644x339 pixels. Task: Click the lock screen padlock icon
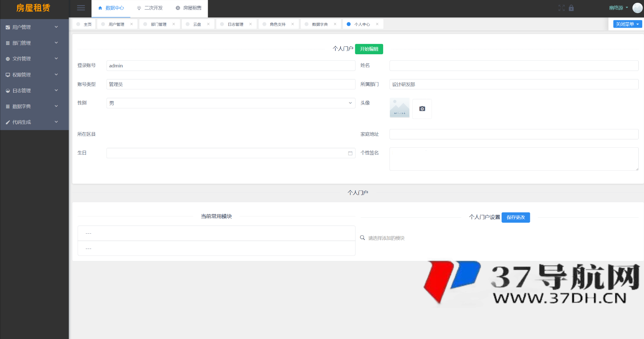(571, 7)
